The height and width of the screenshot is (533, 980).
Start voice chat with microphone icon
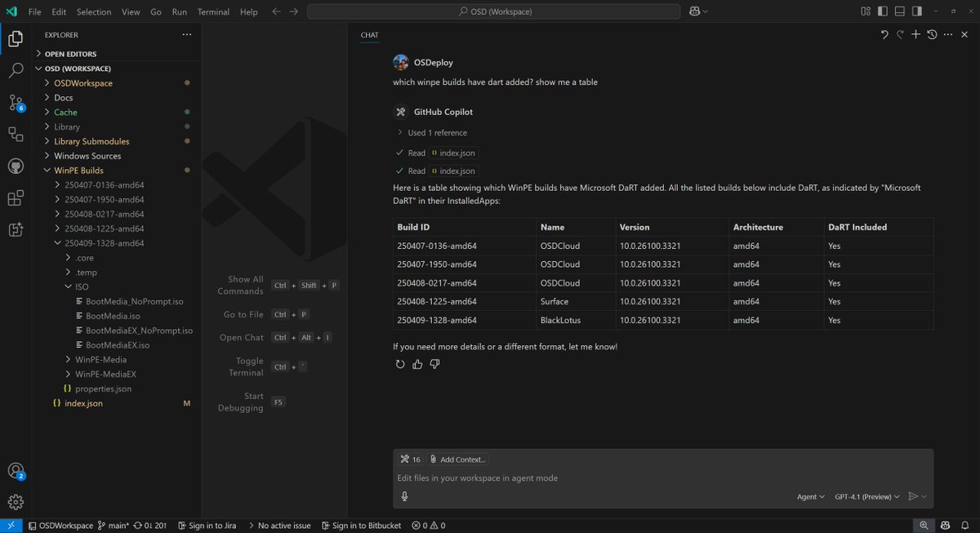404,496
